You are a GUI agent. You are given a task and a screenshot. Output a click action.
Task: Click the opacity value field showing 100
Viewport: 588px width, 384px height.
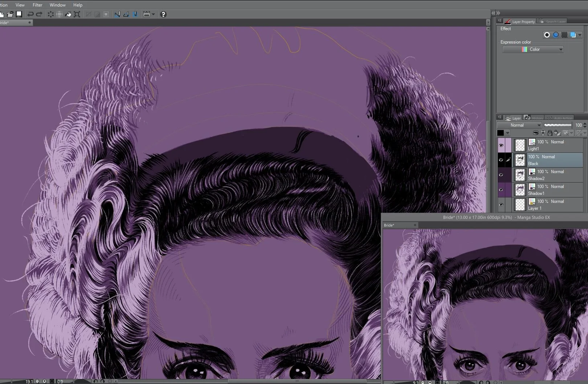click(578, 125)
